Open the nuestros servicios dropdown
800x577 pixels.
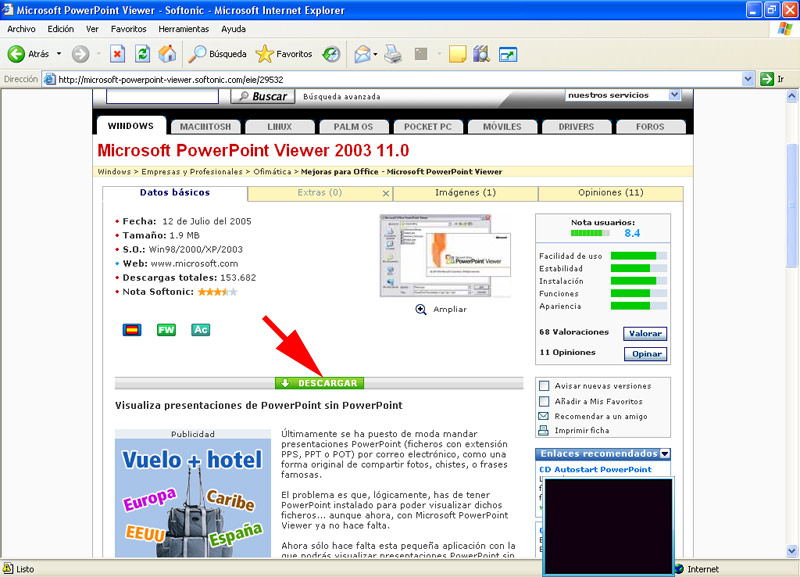[623, 95]
